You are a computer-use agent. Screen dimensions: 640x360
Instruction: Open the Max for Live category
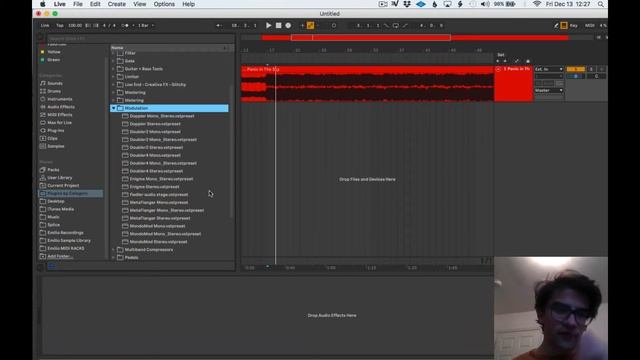59,122
